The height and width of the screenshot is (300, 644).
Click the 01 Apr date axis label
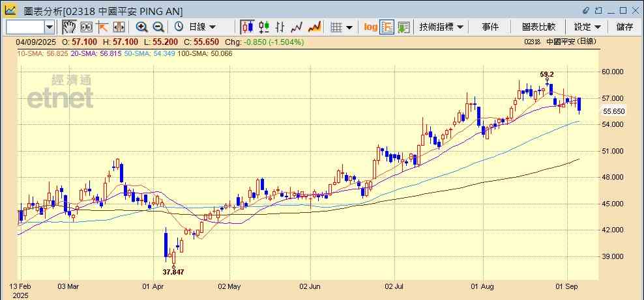point(154,286)
